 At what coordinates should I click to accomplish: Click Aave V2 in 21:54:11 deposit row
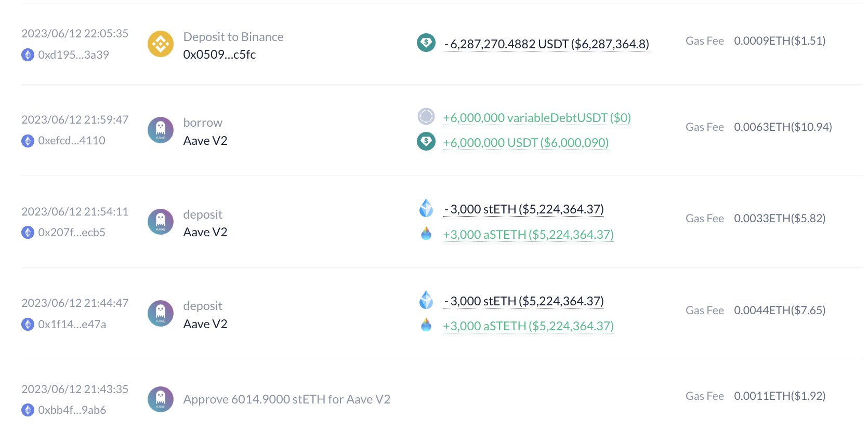point(205,232)
